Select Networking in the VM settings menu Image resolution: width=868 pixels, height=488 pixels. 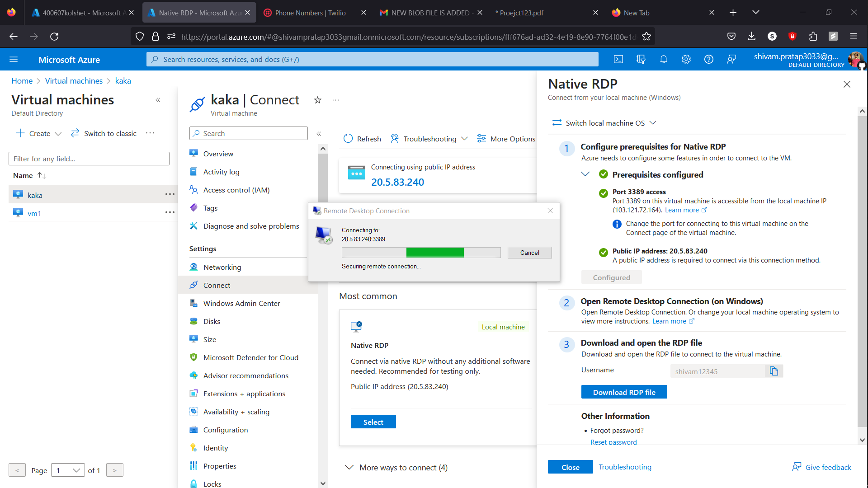tap(222, 267)
